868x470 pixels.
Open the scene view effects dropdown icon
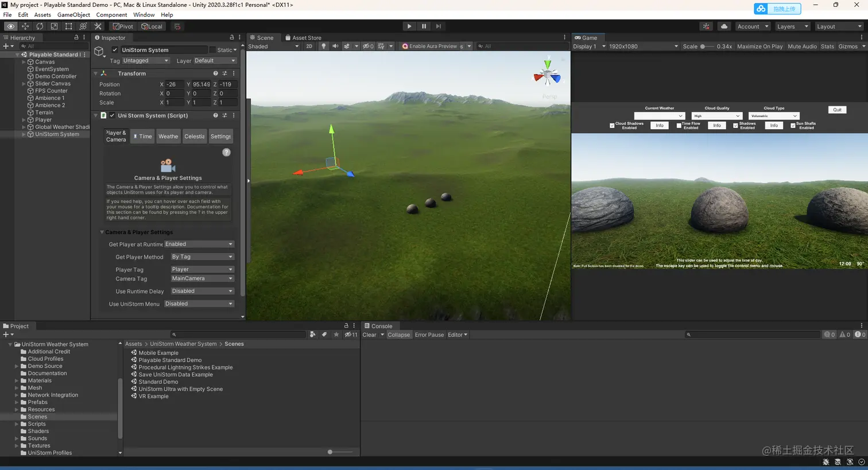click(356, 46)
